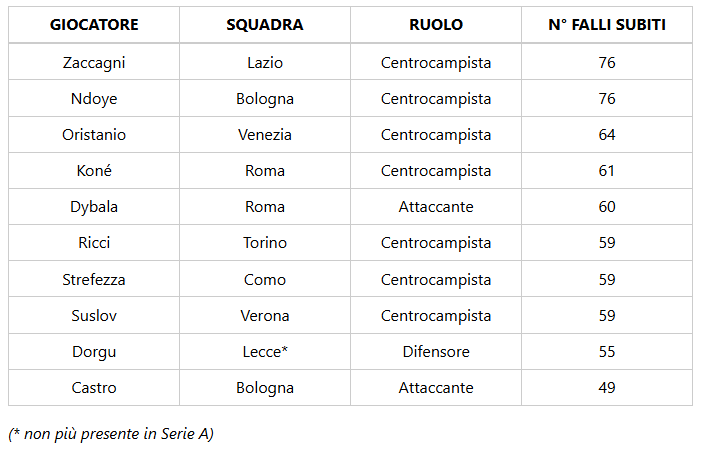Click the Oristanio name cell
This screenshot has width=704, height=452.
pos(94,135)
